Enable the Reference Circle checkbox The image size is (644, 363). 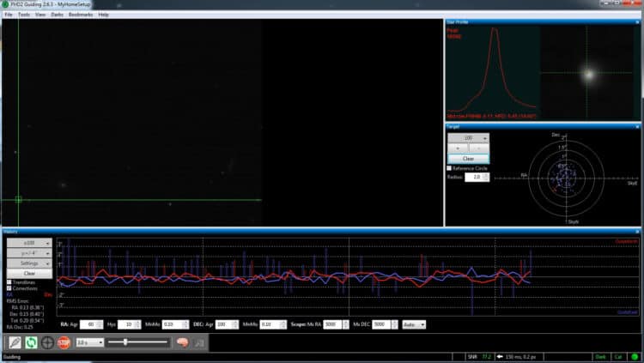449,168
